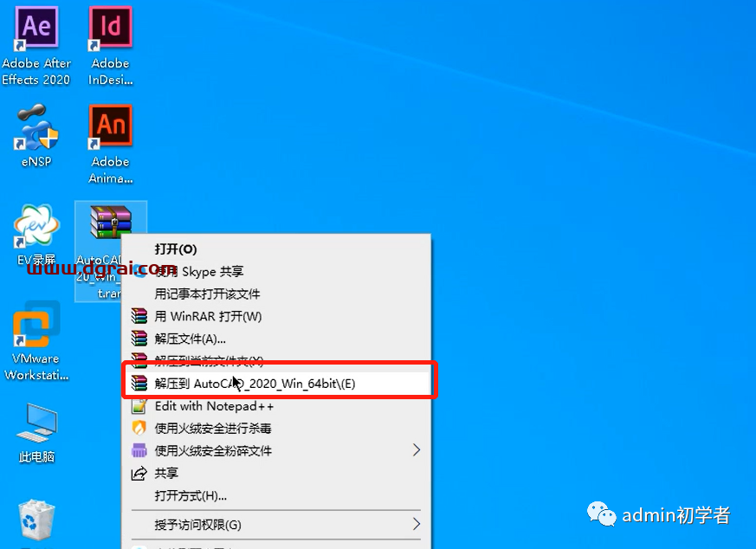Expand the 使用火绒安全粉碎文件 submenu arrow
Image resolution: width=756 pixels, height=549 pixels.
tap(417, 450)
